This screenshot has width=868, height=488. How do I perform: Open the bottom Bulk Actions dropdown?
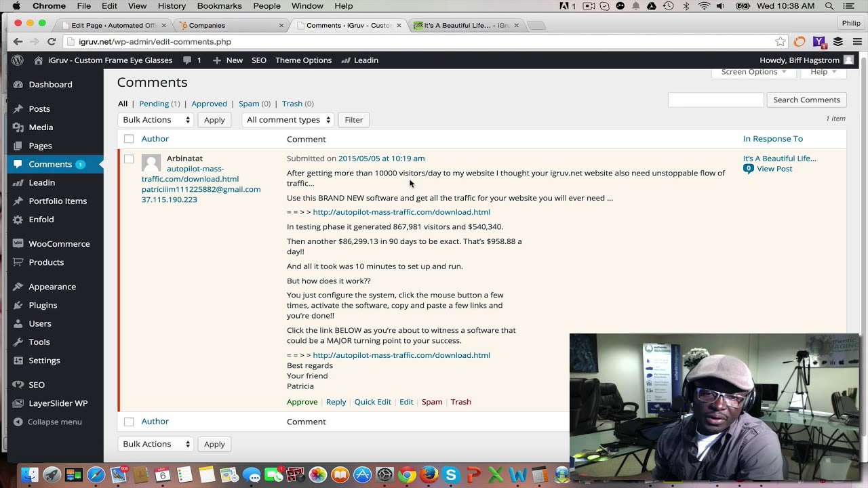[155, 444]
